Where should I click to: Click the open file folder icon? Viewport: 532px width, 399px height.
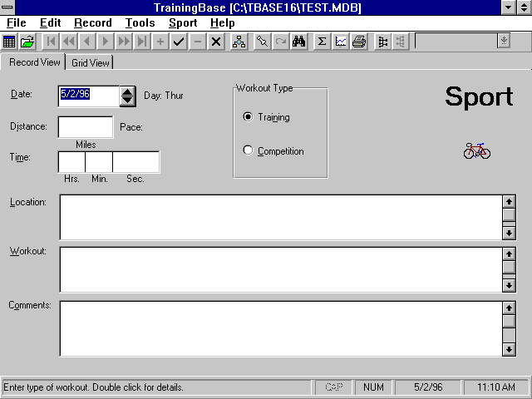pos(27,42)
